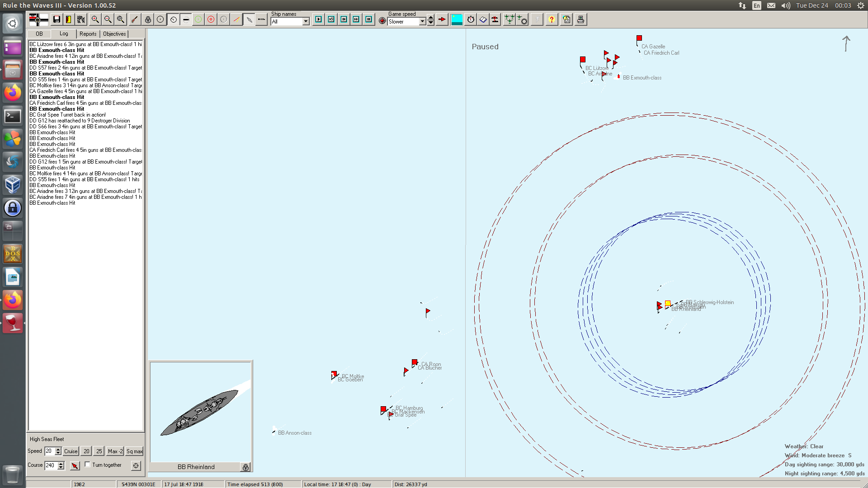Zoom out with the magnifier minus icon
This screenshot has height=488, width=868.
click(108, 19)
